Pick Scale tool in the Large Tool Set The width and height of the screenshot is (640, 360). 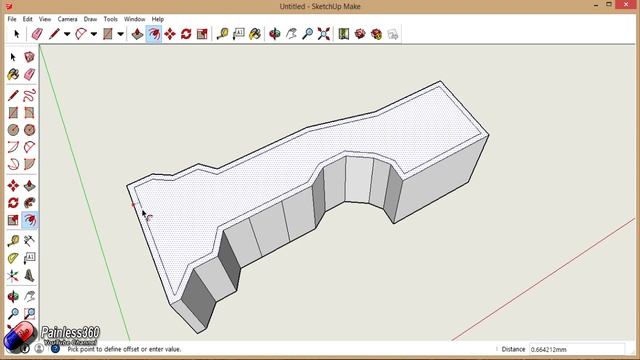(x=13, y=220)
